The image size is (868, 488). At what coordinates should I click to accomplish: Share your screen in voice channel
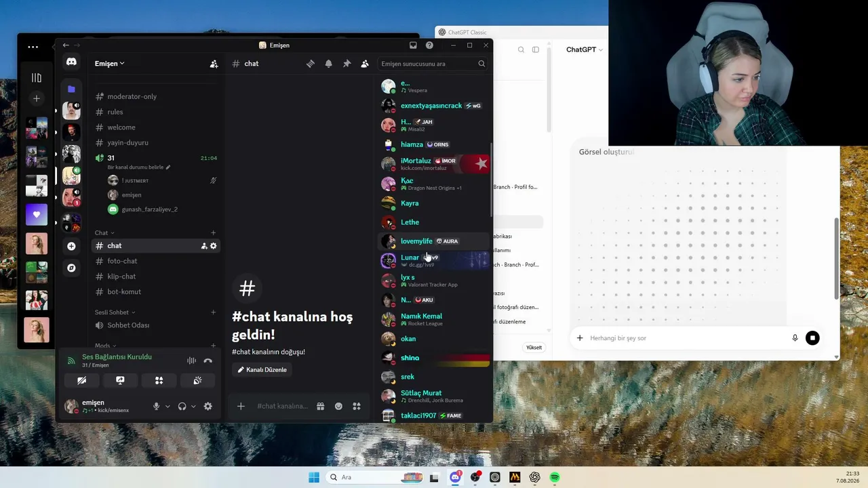point(120,381)
